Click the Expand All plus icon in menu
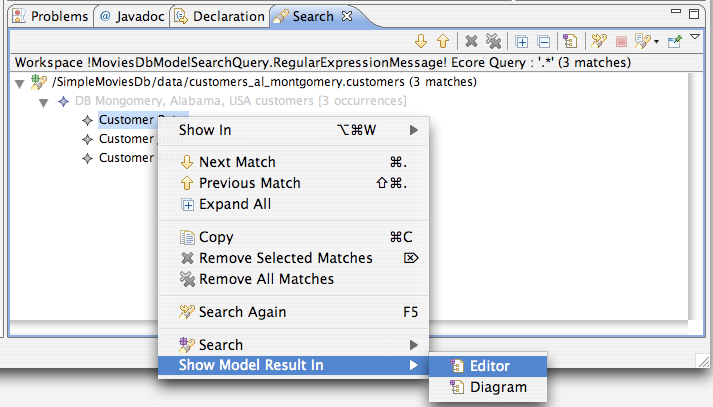The width and height of the screenshot is (713, 407). 187,205
